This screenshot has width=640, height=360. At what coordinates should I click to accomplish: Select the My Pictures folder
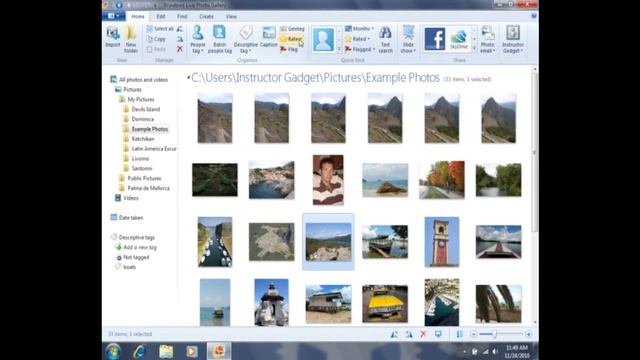140,99
